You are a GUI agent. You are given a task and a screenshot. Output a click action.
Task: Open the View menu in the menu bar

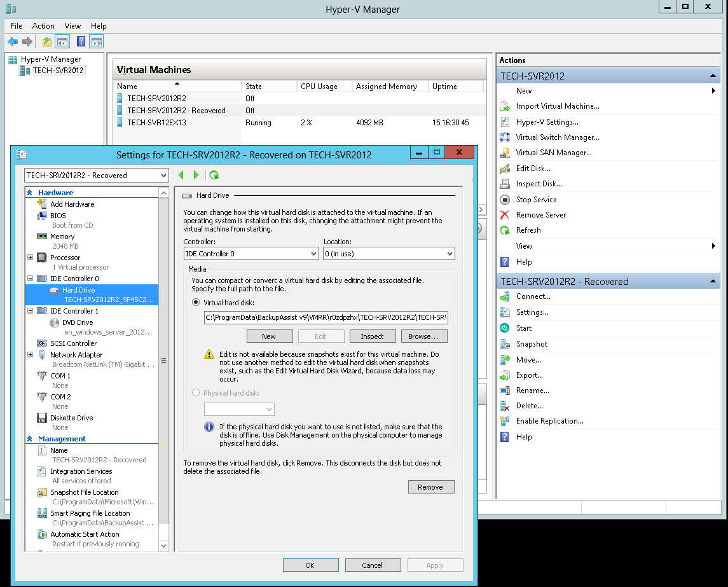point(72,26)
